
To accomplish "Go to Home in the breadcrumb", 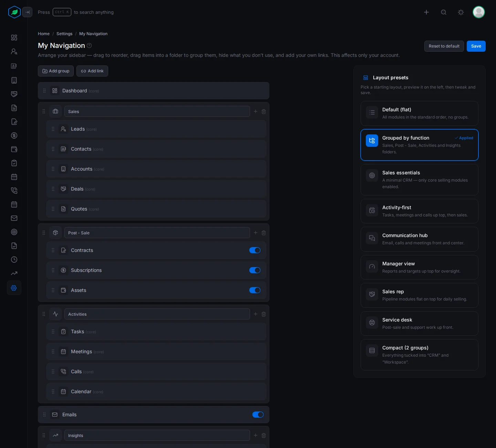I will [x=44, y=34].
